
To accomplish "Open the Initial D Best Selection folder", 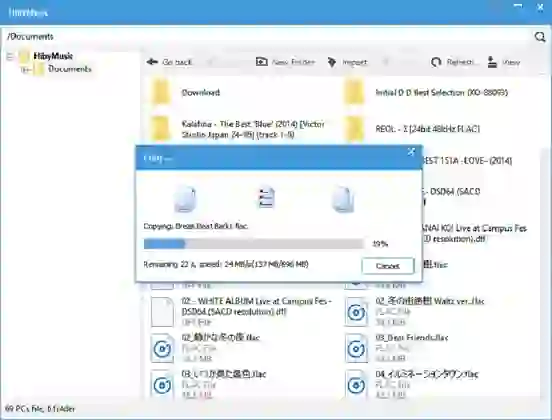I will coord(441,93).
